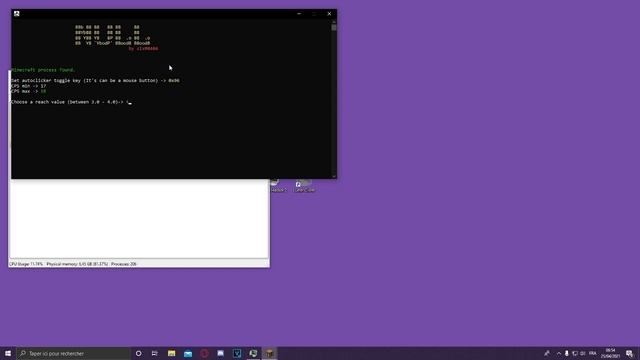This screenshot has width=640, height=360.
Task: Click the red author credit text in banner
Action: pyautogui.click(x=143, y=49)
